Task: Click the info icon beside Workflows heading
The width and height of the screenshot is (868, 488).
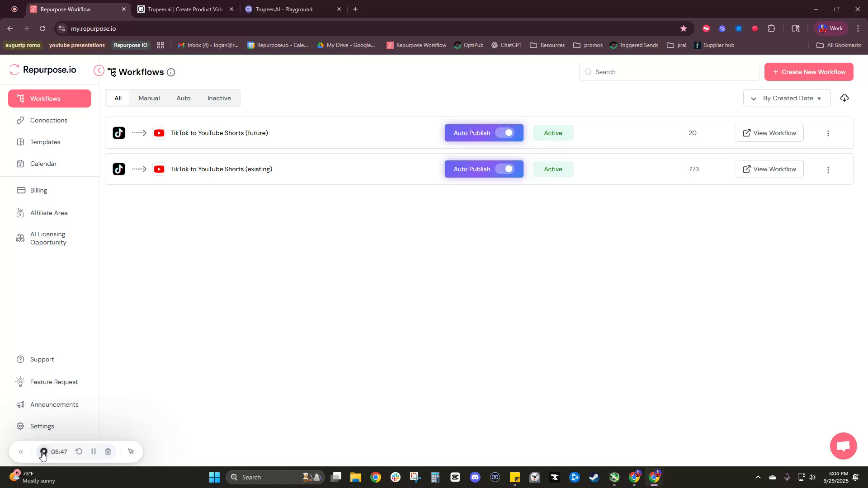Action: [171, 72]
